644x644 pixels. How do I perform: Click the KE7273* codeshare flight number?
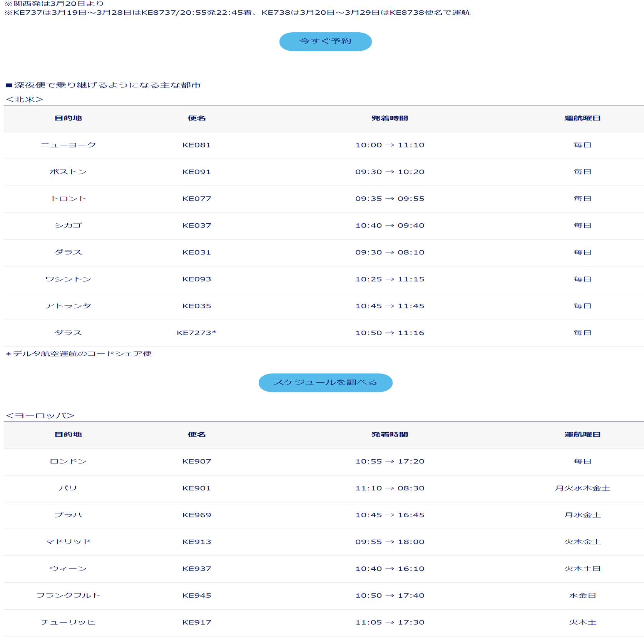(196, 333)
